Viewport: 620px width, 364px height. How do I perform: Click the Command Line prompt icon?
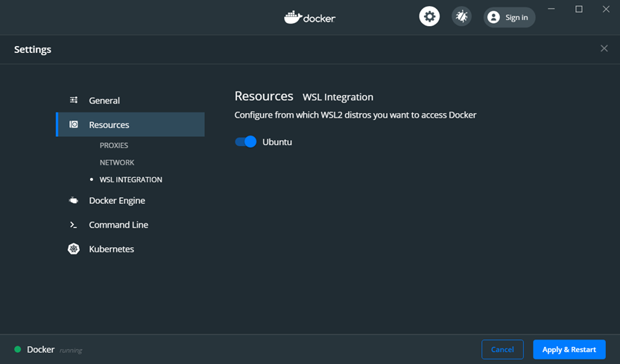click(74, 225)
